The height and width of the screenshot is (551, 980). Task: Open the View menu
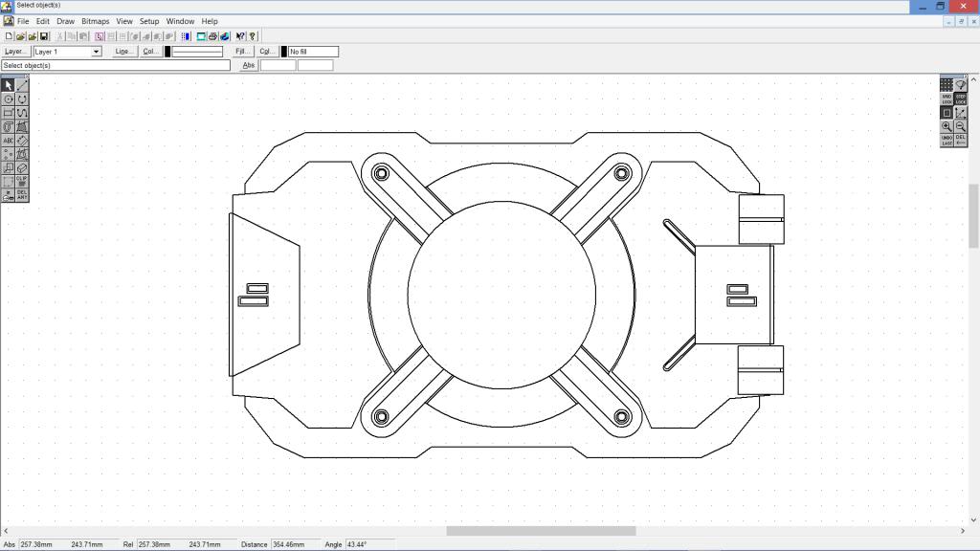pyautogui.click(x=124, y=21)
